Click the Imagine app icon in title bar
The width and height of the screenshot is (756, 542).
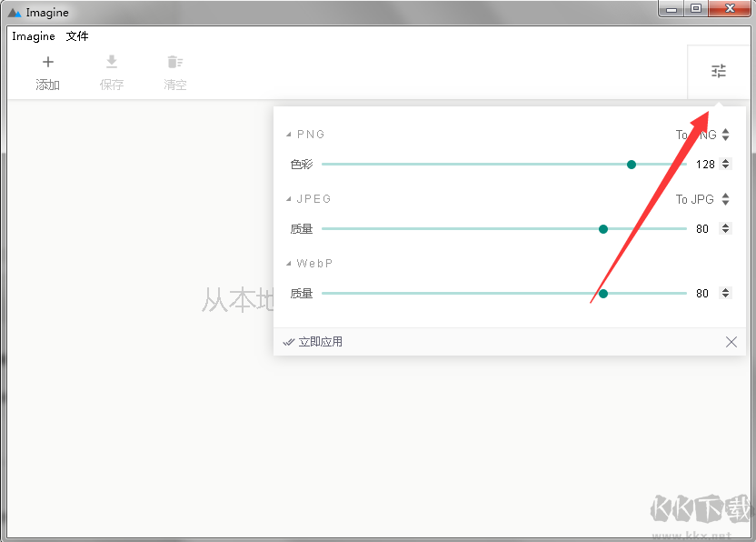[x=15, y=13]
